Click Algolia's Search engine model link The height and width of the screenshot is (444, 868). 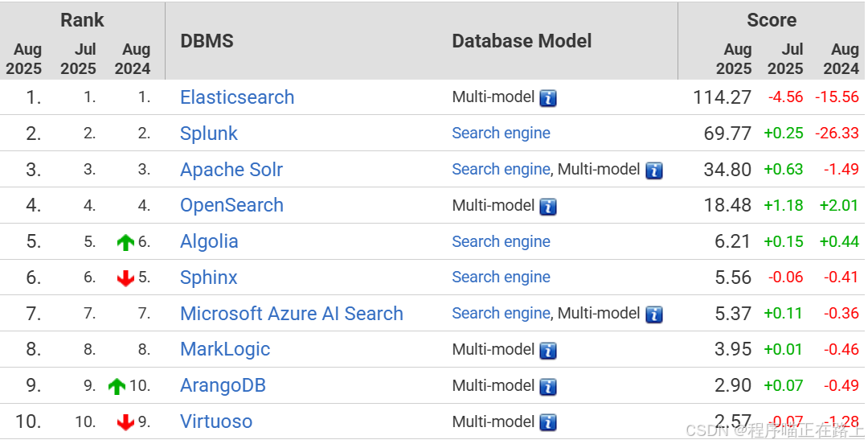[x=501, y=241]
